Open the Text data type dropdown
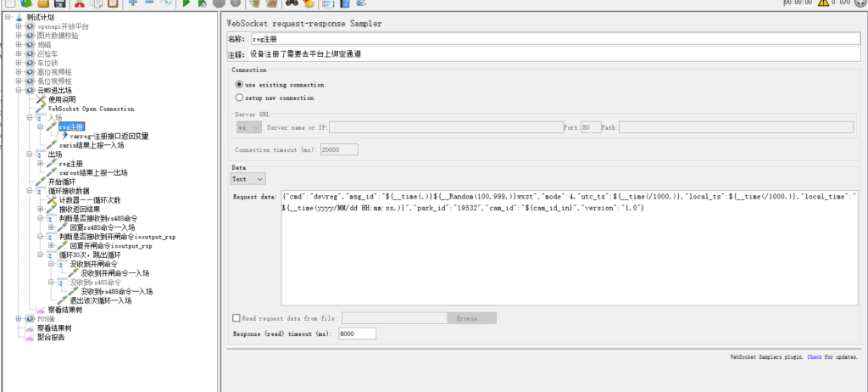 (249, 179)
